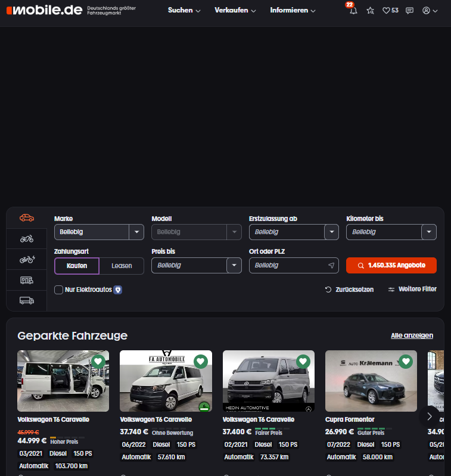Show next parked vehicles with arrow
Image resolution: width=451 pixels, height=476 pixels.
pyautogui.click(x=429, y=416)
